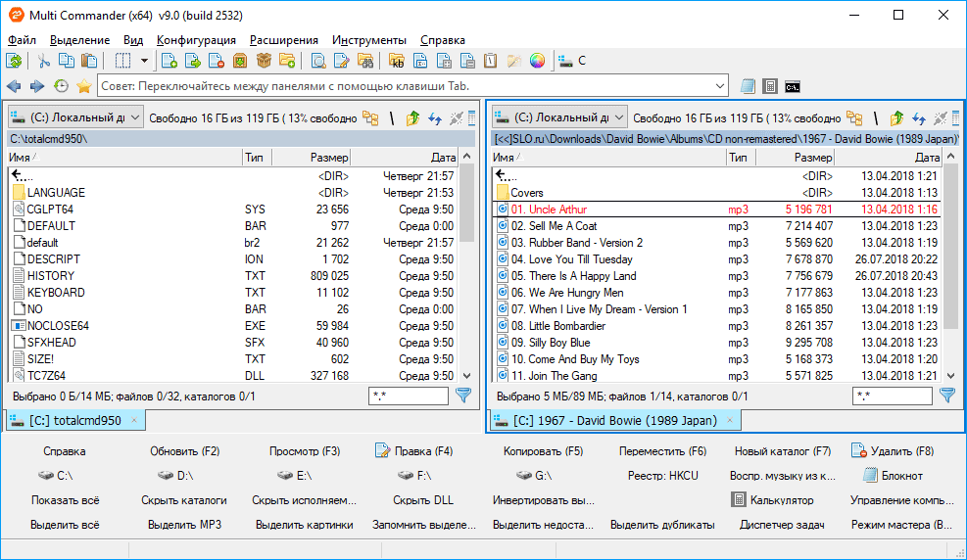967x560 pixels.
Task: Click the Cut scissors toolbar icon
Action: [x=43, y=61]
